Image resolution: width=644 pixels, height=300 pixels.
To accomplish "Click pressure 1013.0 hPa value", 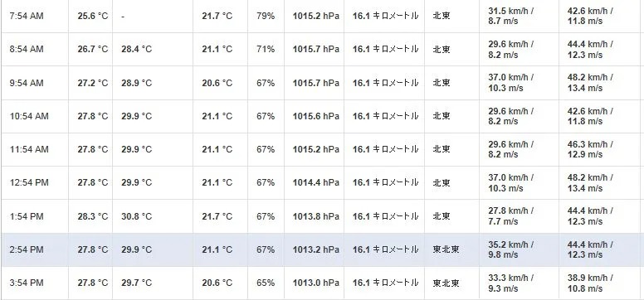I will [x=316, y=283].
